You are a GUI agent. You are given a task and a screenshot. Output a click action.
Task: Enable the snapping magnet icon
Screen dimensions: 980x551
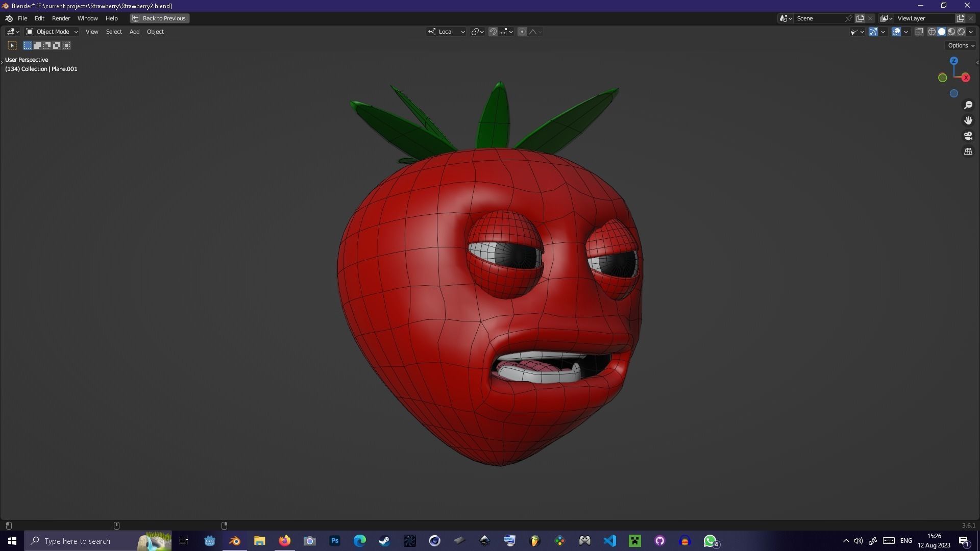[493, 32]
